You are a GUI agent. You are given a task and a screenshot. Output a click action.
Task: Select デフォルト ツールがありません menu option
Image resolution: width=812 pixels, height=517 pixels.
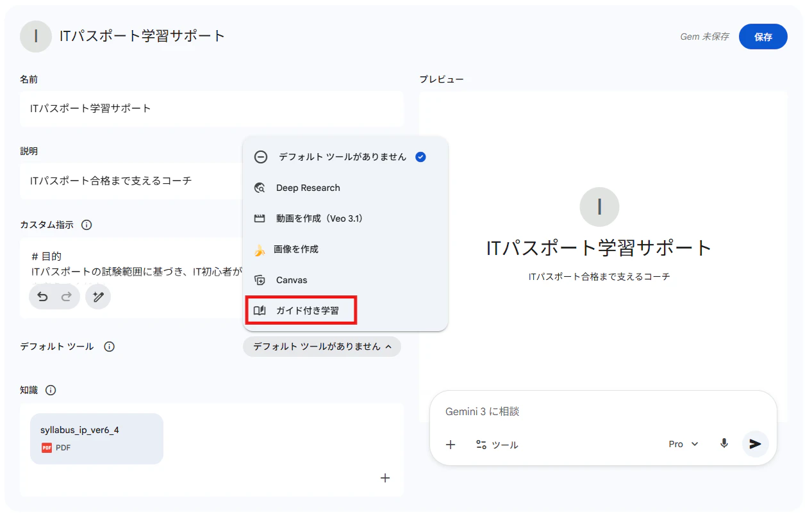[x=345, y=157]
